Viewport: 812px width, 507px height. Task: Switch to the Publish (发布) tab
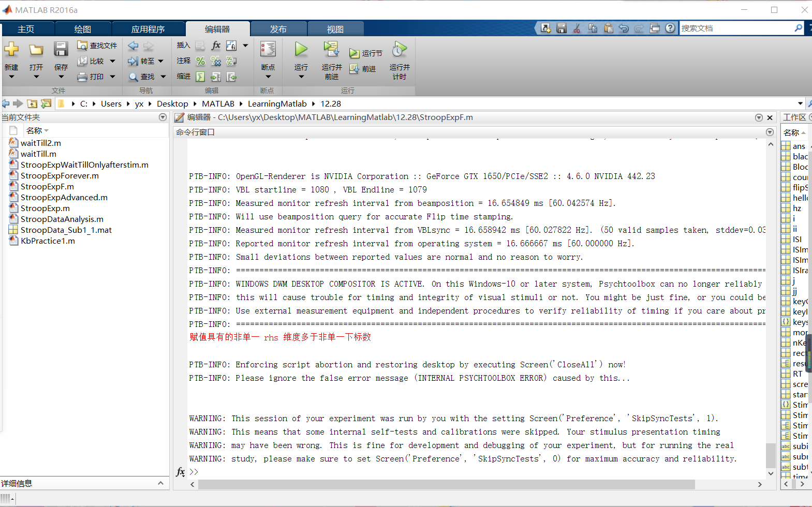tap(278, 29)
